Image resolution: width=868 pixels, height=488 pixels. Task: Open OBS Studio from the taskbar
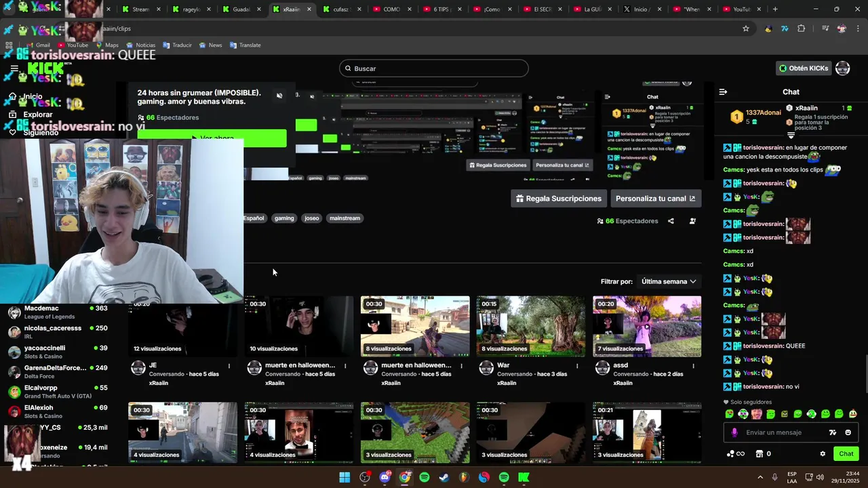[365, 477]
